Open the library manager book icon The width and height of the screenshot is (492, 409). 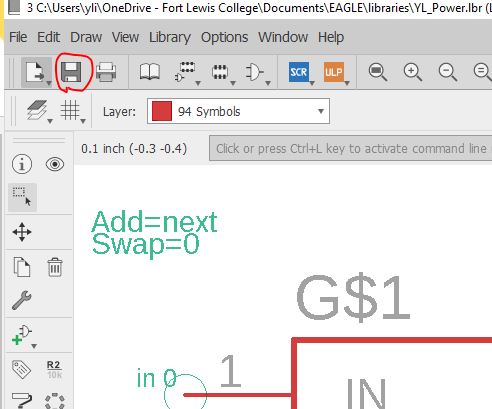click(x=150, y=72)
